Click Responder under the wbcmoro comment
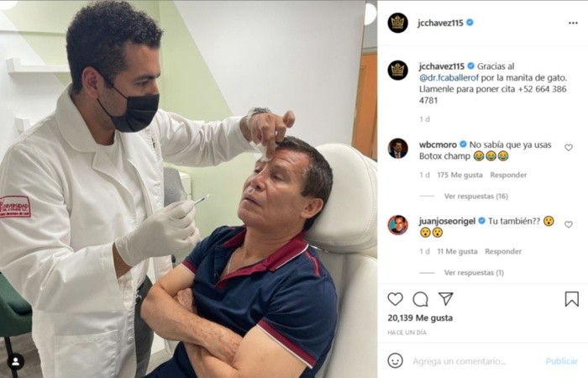This screenshot has height=378, width=588. 508,175
